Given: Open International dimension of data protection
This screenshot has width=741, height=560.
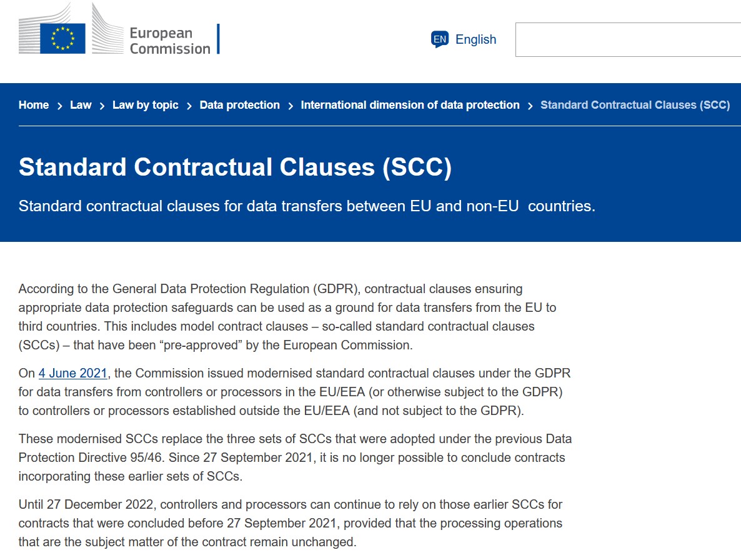Looking at the screenshot, I should tap(410, 105).
